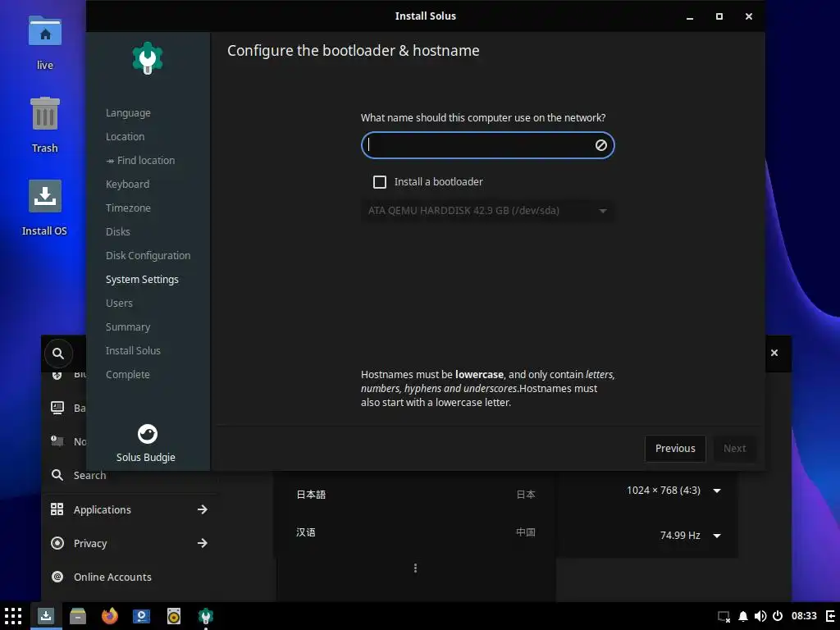Open the application grid menu on the taskbar
The height and width of the screenshot is (630, 840).
pos(13,616)
